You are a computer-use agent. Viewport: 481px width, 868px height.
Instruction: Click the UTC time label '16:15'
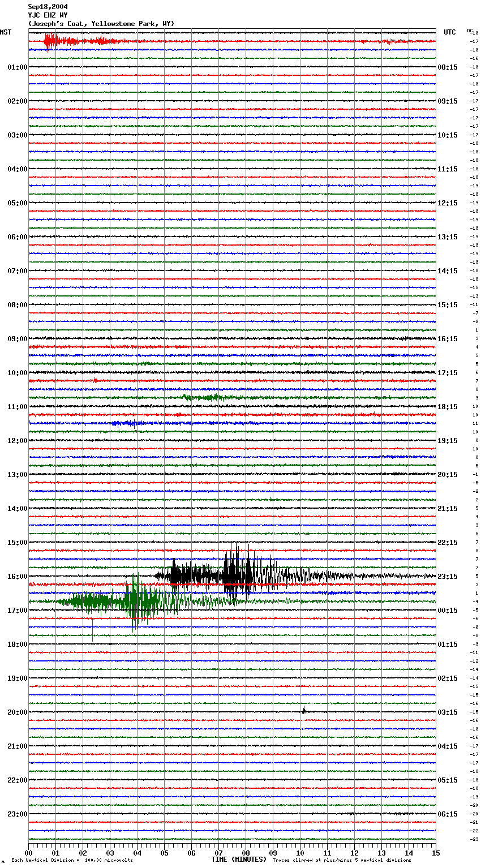click(x=448, y=339)
